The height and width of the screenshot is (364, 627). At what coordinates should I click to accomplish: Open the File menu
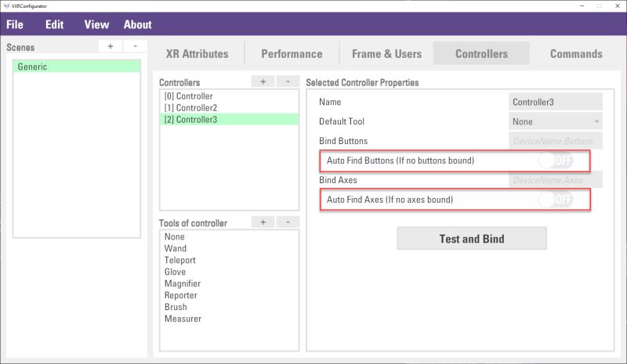[x=15, y=24]
